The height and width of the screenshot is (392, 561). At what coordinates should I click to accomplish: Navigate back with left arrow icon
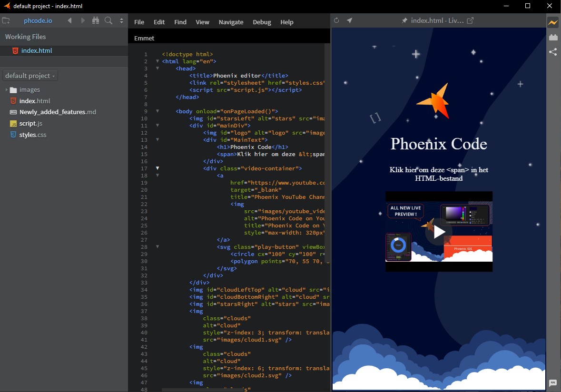(70, 20)
